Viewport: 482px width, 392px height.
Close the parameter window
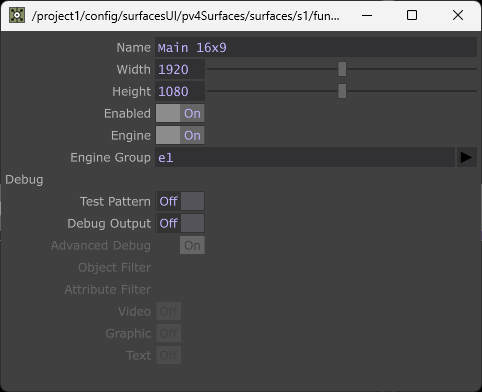(458, 15)
